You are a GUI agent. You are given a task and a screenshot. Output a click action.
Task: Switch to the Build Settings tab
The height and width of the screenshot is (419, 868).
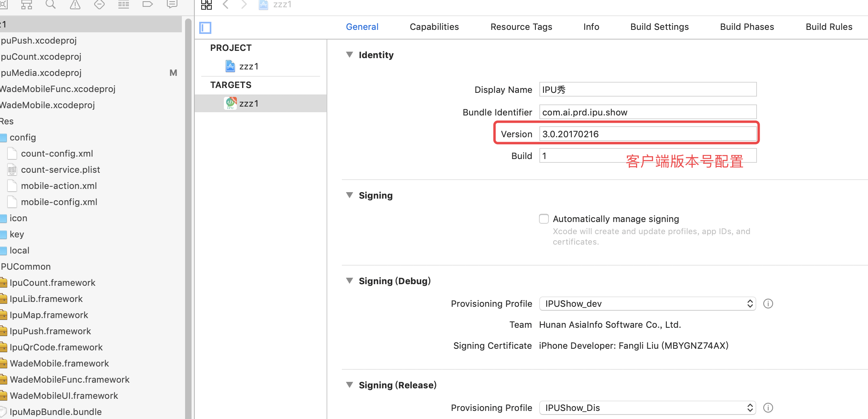tap(659, 27)
